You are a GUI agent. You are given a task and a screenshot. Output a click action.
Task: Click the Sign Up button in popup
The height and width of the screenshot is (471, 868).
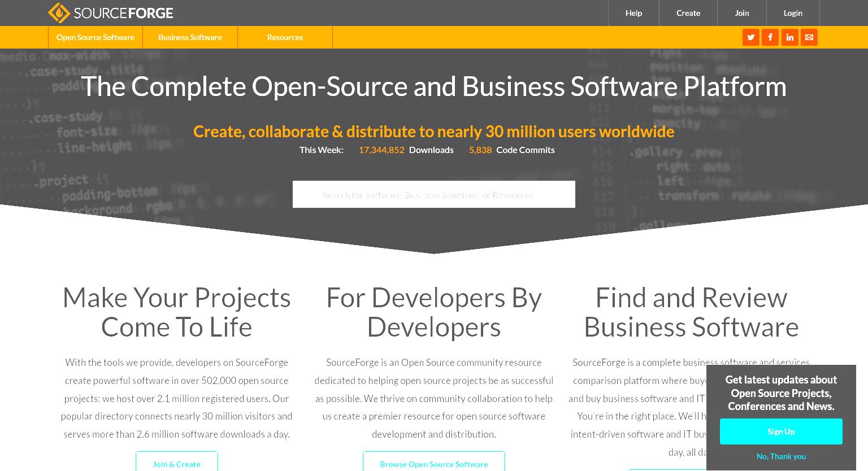tap(781, 431)
